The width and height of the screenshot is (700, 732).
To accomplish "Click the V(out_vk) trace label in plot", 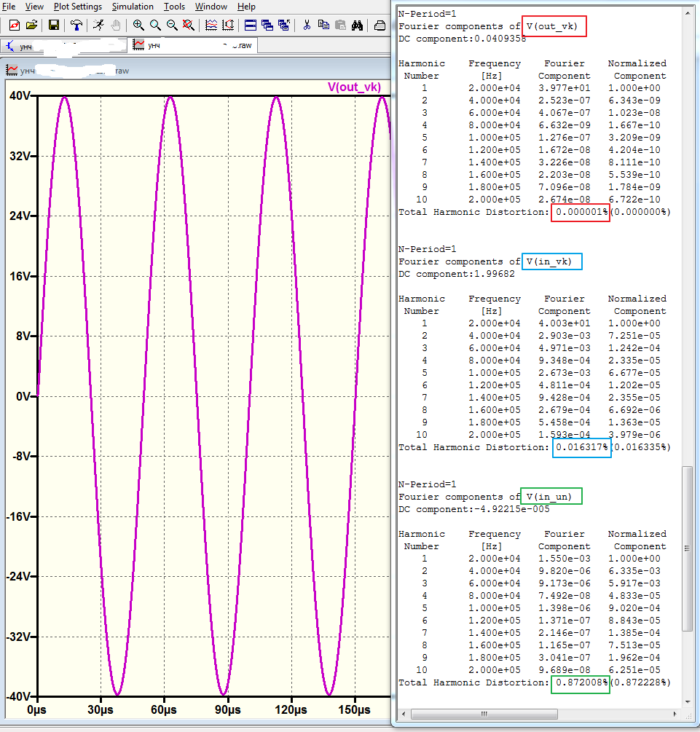I will (x=353, y=87).
